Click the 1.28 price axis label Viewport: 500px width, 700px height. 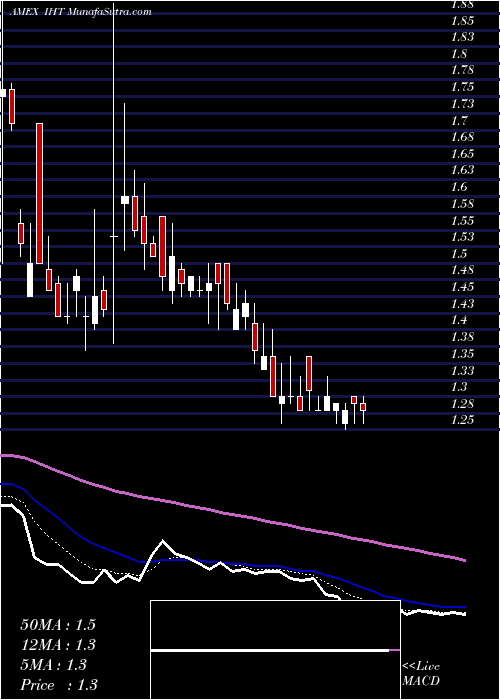pos(462,404)
